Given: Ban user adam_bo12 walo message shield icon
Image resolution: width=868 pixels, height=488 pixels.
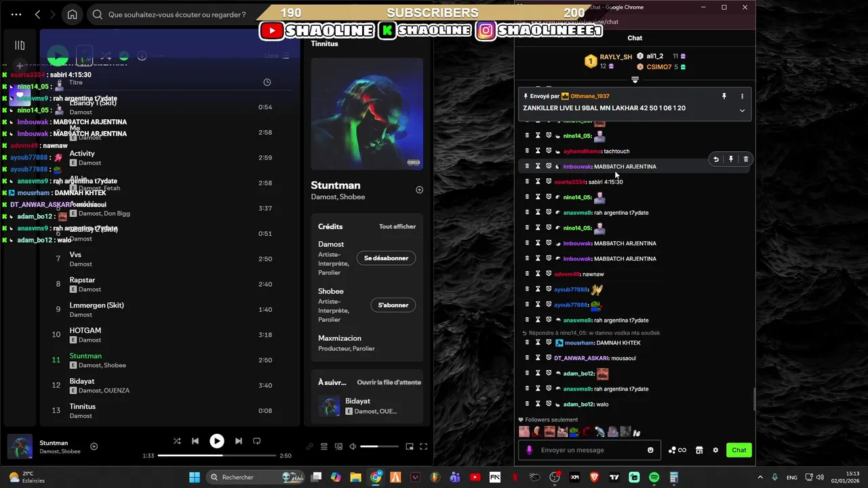Looking at the screenshot, I should click(x=549, y=404).
